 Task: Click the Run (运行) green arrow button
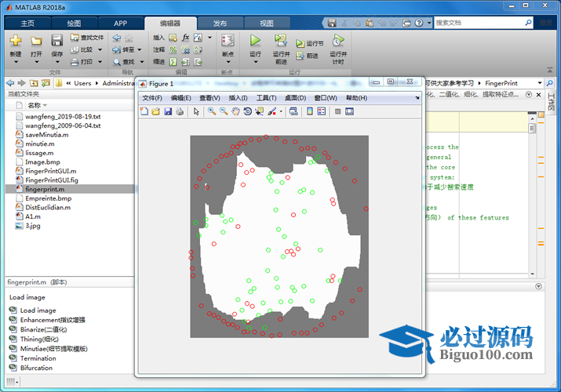pyautogui.click(x=255, y=40)
